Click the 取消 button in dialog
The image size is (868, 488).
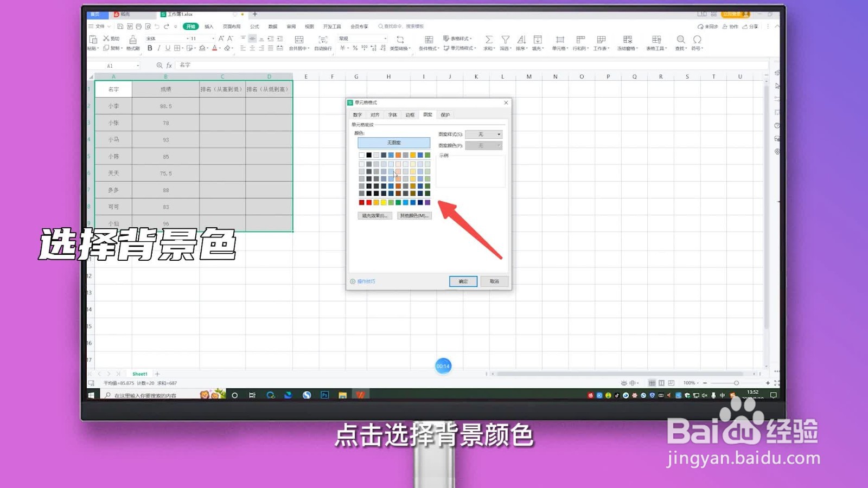494,281
